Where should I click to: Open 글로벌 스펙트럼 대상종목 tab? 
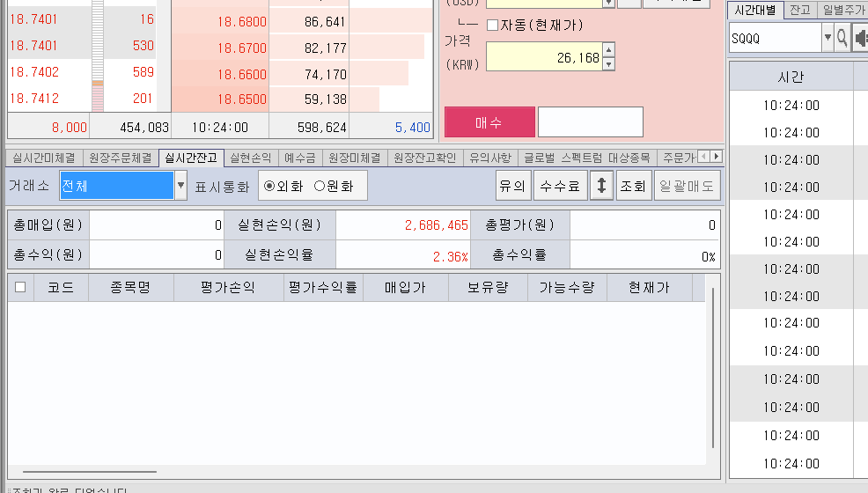tap(587, 158)
